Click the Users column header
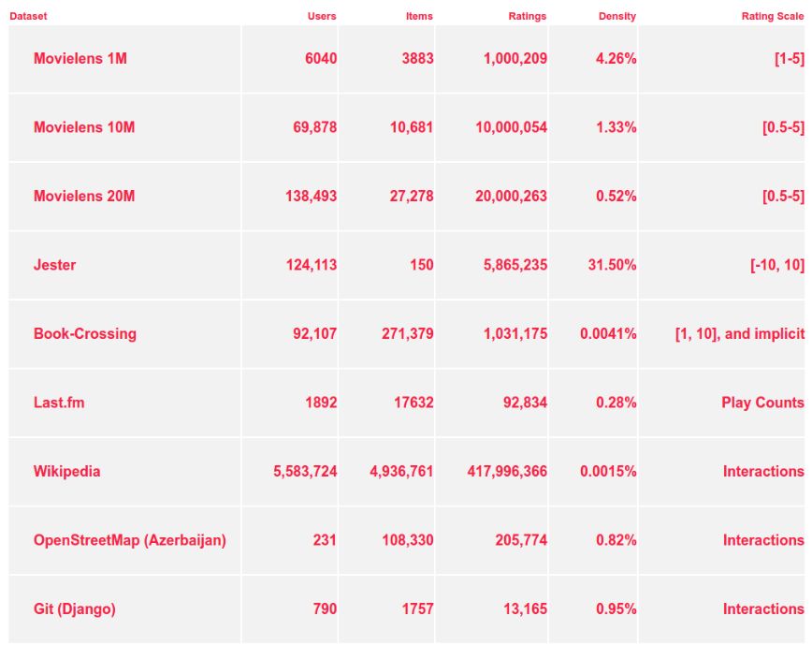The width and height of the screenshot is (812, 645). [x=322, y=16]
